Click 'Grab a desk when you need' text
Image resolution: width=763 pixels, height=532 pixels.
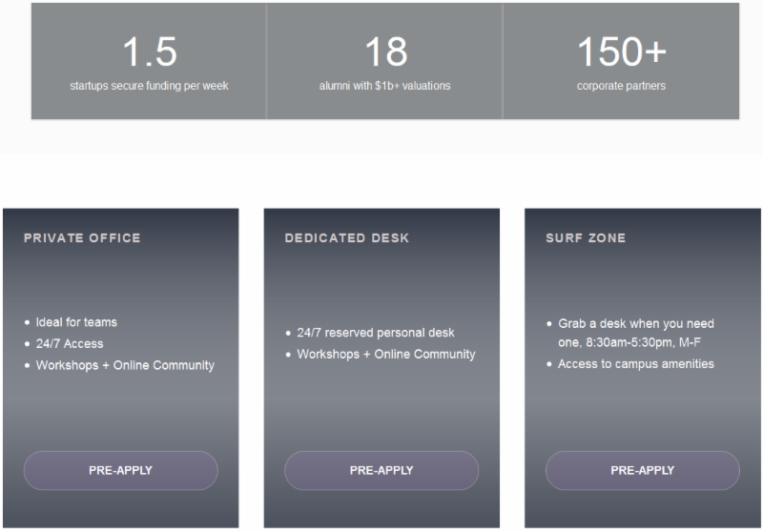636,323
